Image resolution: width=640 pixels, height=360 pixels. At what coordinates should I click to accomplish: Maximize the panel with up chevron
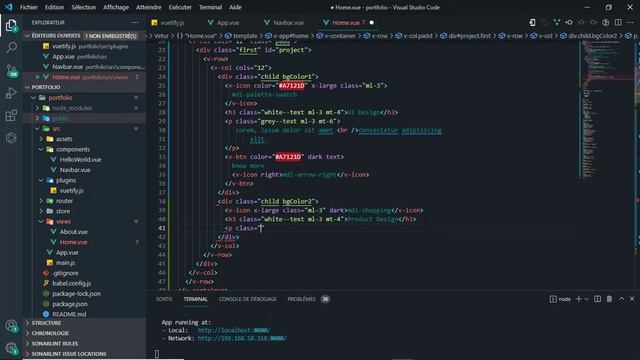[621, 299]
